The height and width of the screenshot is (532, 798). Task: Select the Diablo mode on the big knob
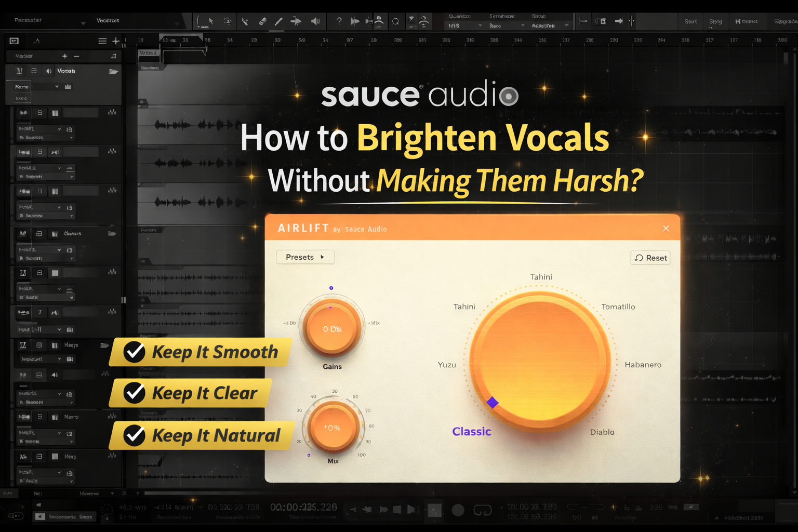point(602,431)
